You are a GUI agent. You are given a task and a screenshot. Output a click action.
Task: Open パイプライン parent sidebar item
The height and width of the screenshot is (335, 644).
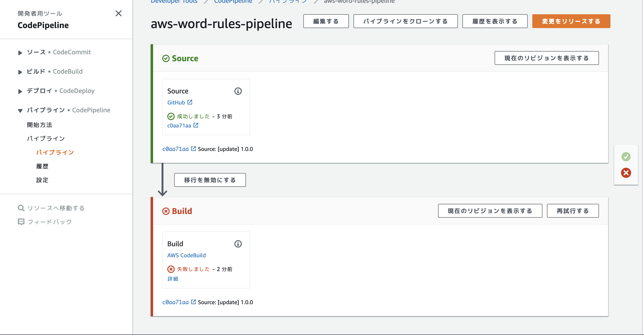pos(46,138)
